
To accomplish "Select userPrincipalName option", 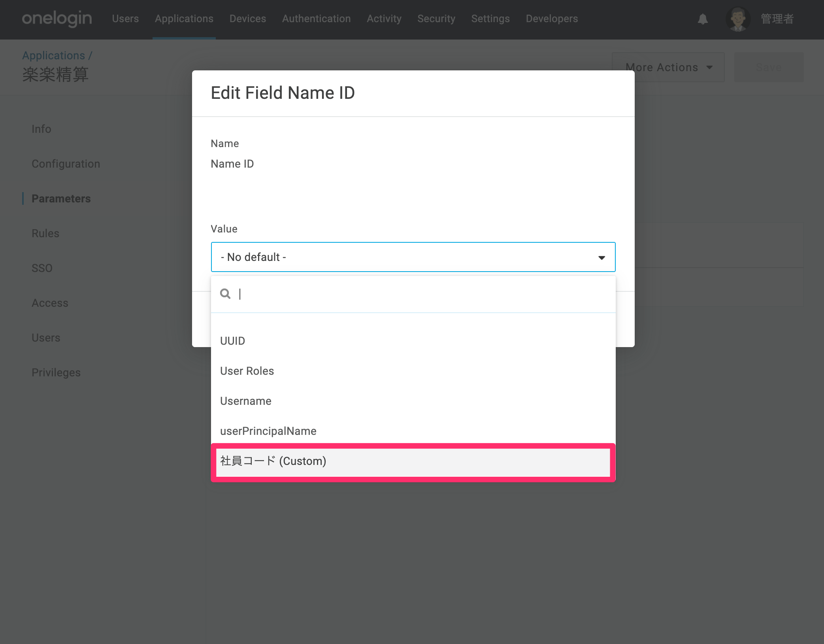I will pos(413,431).
